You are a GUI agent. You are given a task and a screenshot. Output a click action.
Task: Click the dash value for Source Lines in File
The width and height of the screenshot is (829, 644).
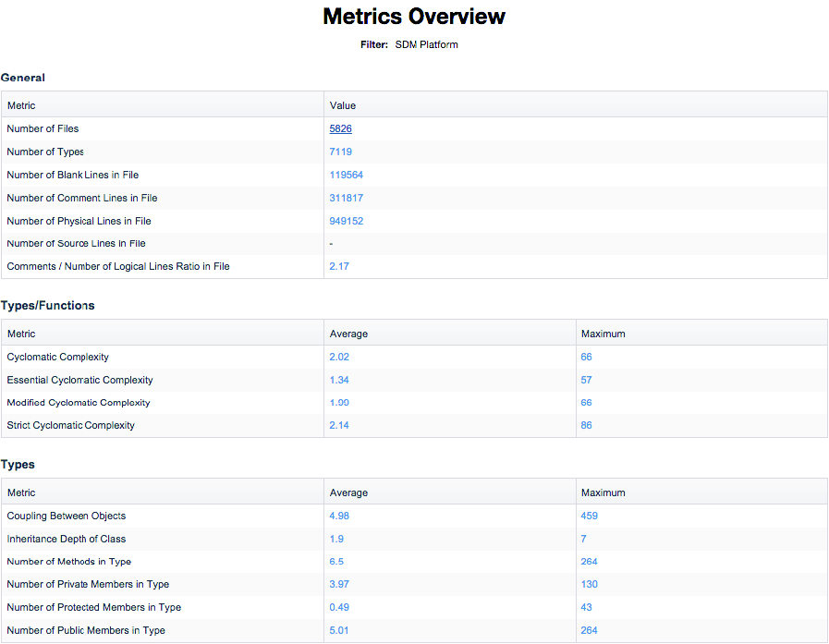pyautogui.click(x=331, y=244)
